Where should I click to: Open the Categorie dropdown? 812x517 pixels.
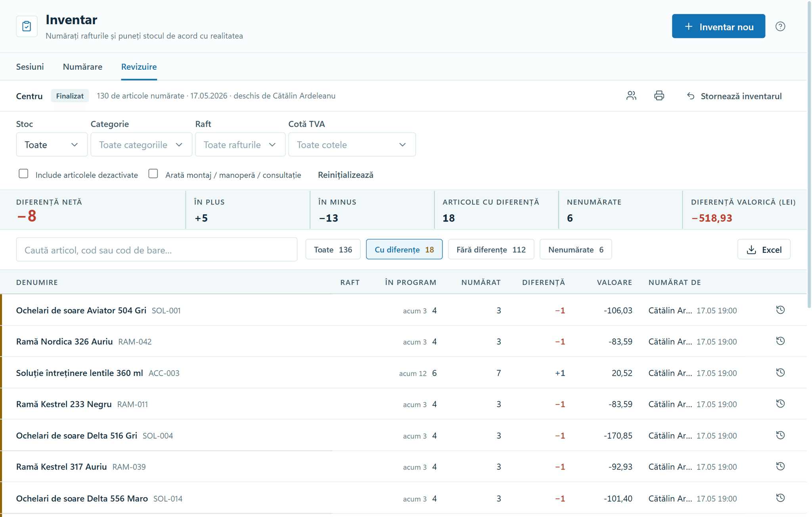tap(141, 145)
